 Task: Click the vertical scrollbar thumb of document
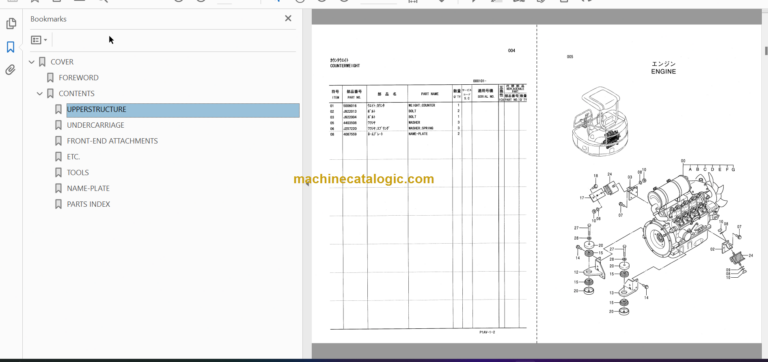coord(766,50)
